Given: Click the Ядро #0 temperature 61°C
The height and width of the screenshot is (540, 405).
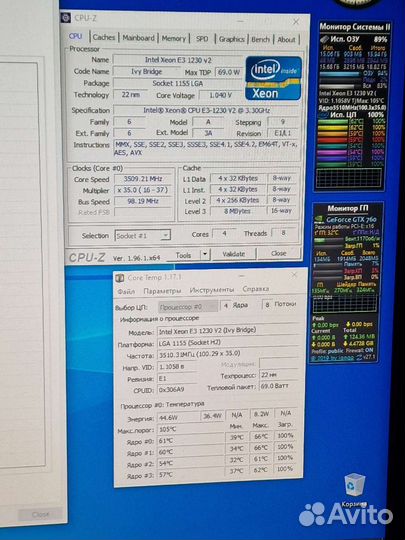Looking at the screenshot, I should pyautogui.click(x=190, y=440).
